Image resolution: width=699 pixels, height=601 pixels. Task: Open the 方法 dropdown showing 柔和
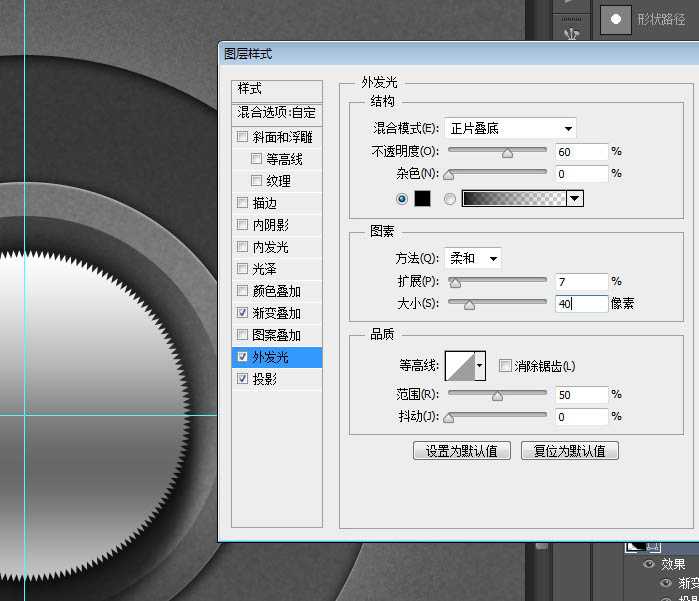[x=473, y=258]
